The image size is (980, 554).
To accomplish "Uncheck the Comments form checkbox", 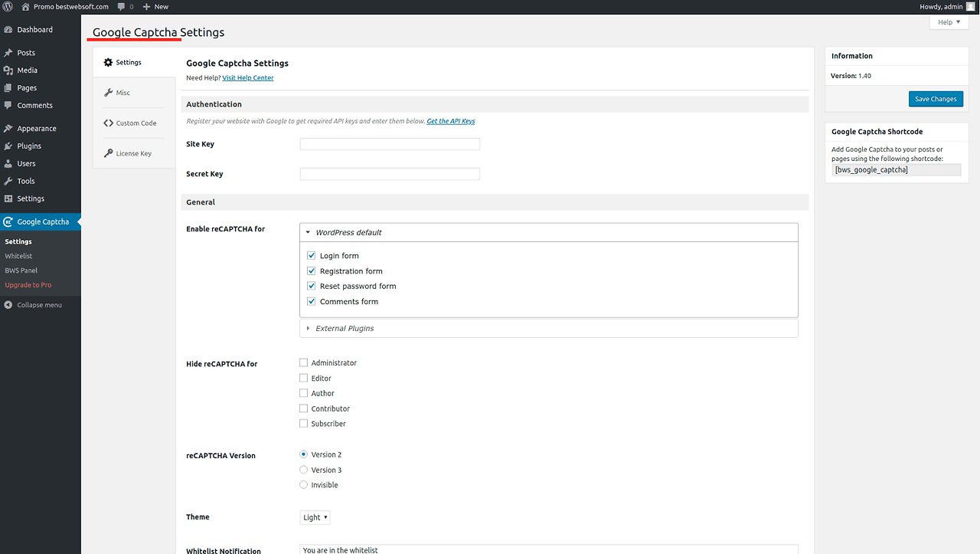I will click(x=312, y=302).
